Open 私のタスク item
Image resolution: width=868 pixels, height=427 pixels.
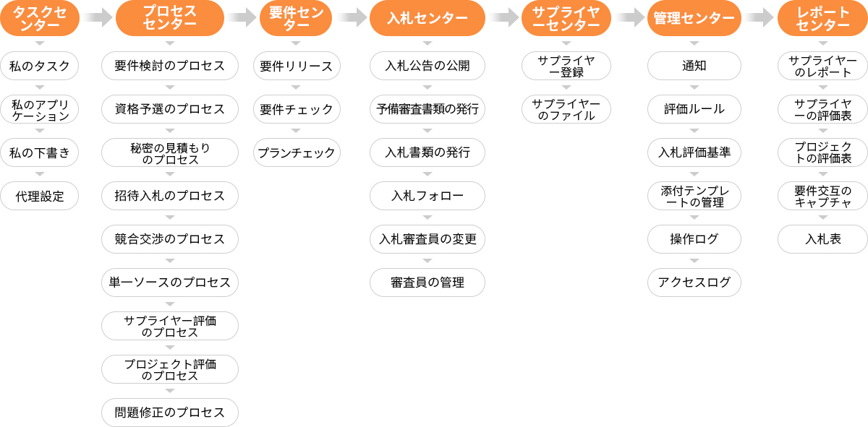click(x=39, y=66)
